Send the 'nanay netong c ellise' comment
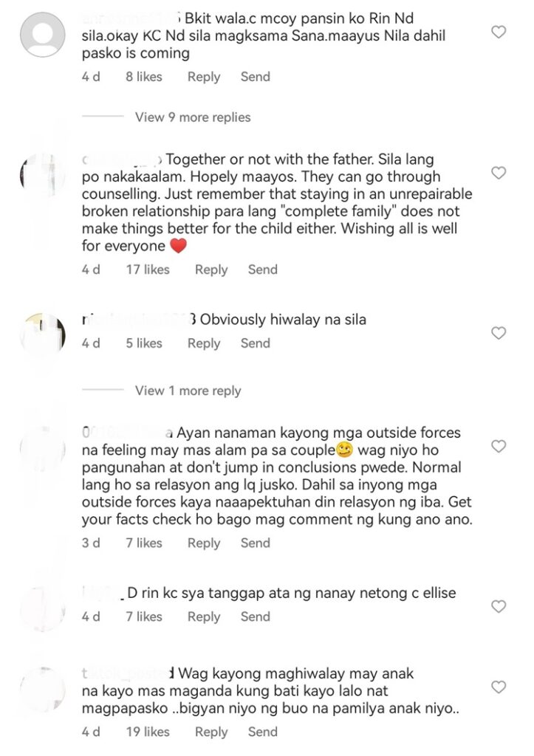The width and height of the screenshot is (534, 756). click(x=255, y=616)
